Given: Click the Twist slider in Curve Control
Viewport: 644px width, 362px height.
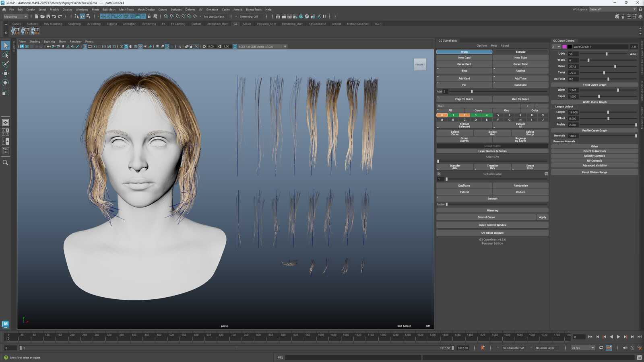Looking at the screenshot, I should point(607,73).
